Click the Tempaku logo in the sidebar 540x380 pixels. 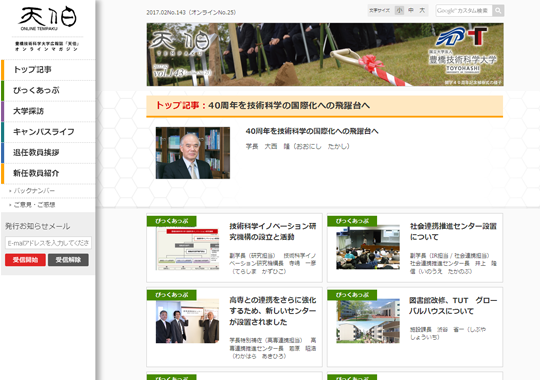(x=48, y=19)
